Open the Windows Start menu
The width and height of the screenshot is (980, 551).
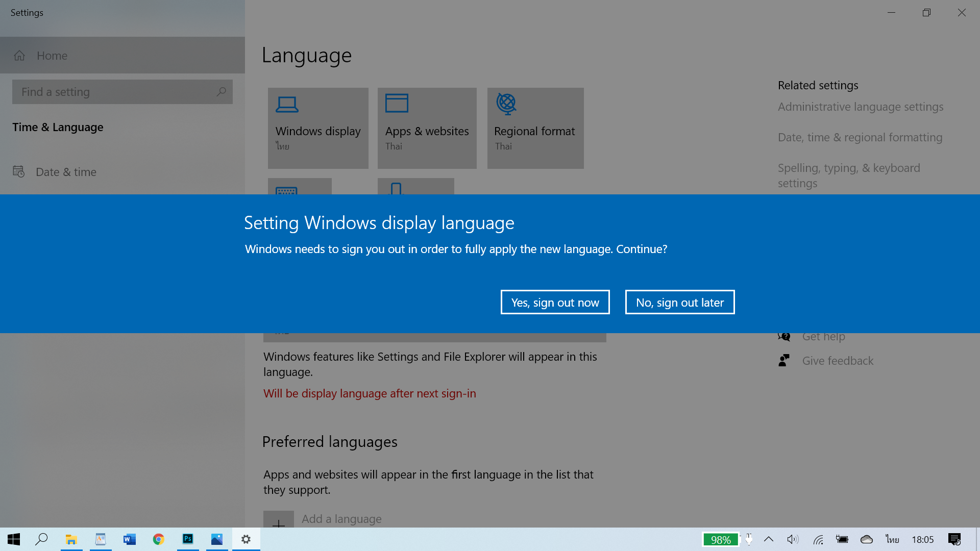click(14, 539)
